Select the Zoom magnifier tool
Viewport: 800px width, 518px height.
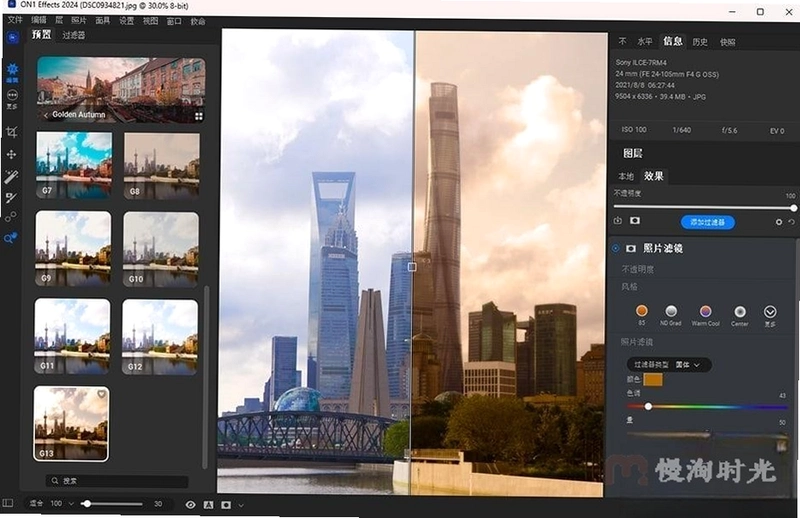(11, 237)
